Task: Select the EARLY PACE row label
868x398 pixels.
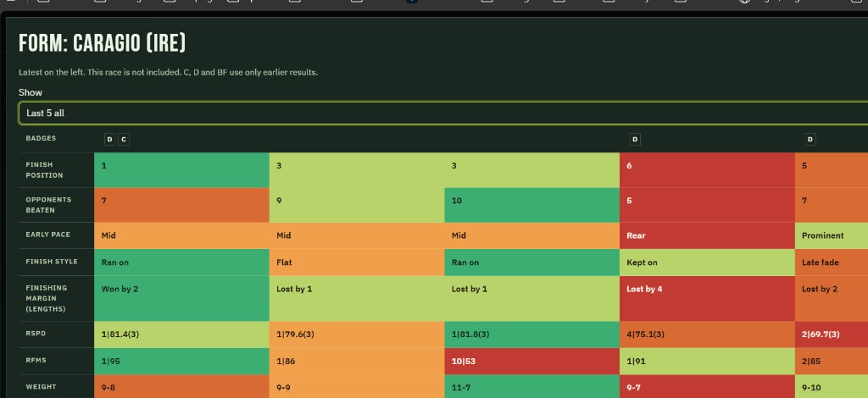Action: [47, 235]
